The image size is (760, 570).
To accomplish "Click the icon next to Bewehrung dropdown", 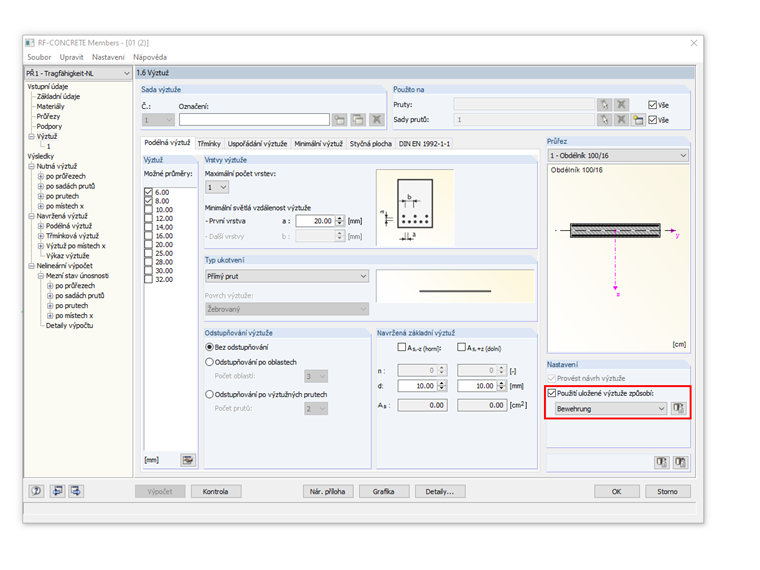I will click(x=679, y=409).
